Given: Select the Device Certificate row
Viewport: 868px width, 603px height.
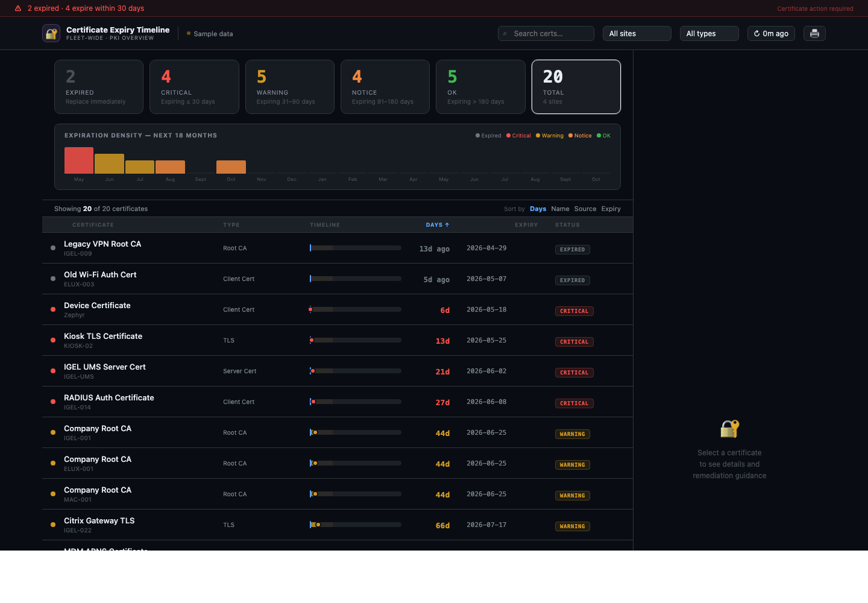Looking at the screenshot, I should click(338, 310).
